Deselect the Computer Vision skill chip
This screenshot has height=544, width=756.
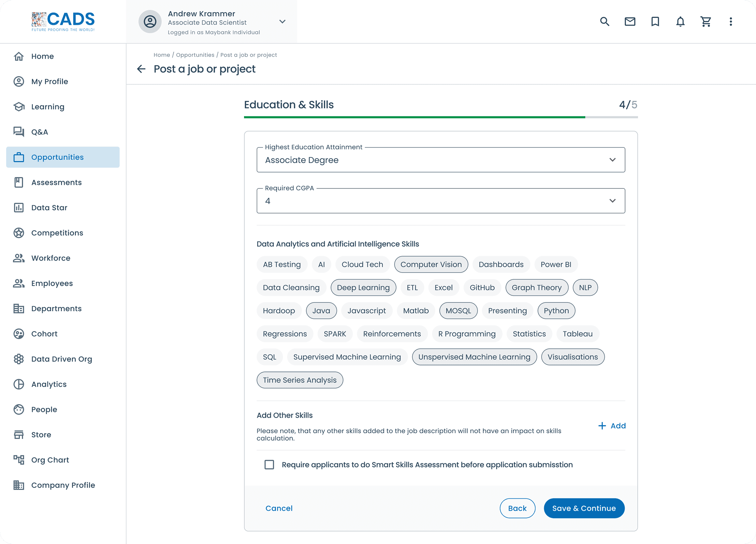click(x=431, y=264)
